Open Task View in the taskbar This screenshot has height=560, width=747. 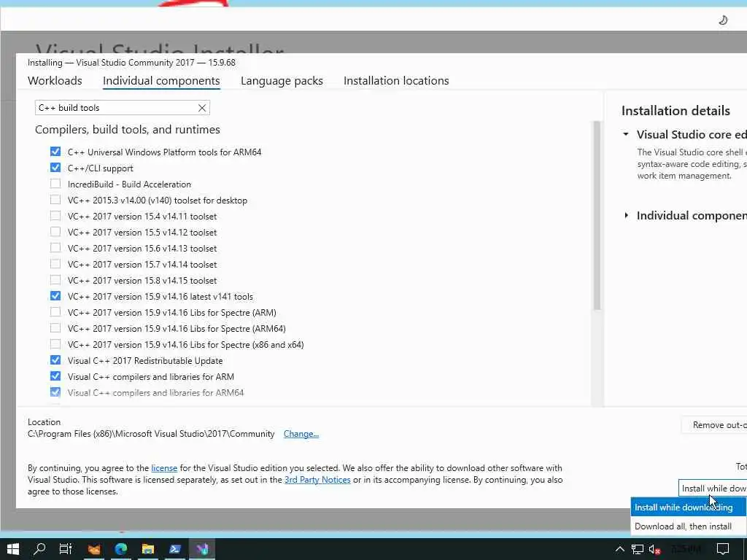point(65,549)
